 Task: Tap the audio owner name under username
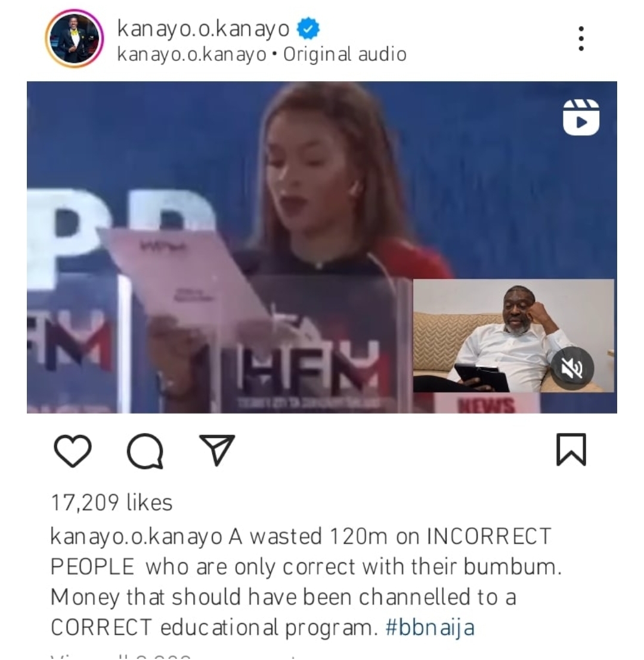(x=192, y=54)
